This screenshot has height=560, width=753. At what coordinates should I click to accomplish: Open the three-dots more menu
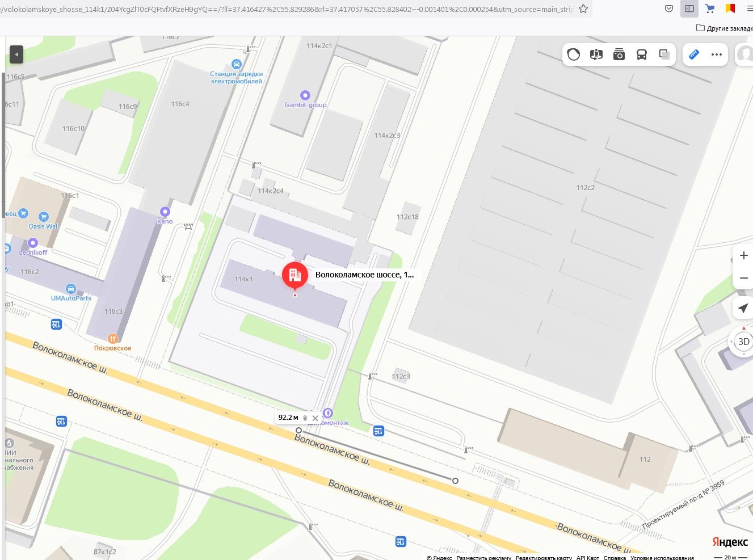click(x=717, y=54)
